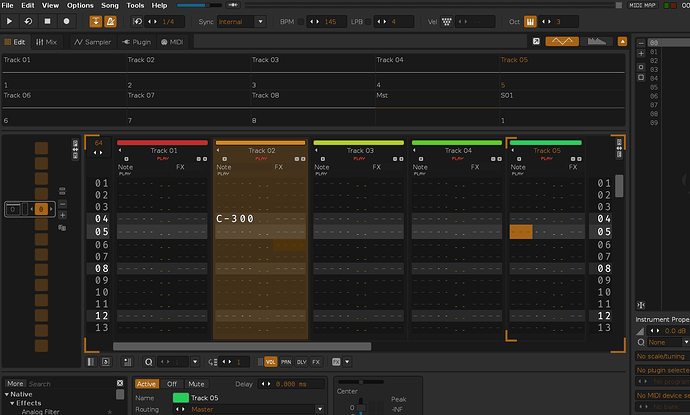Switch to the Sampler tab
690x415 pixels.
(x=93, y=42)
